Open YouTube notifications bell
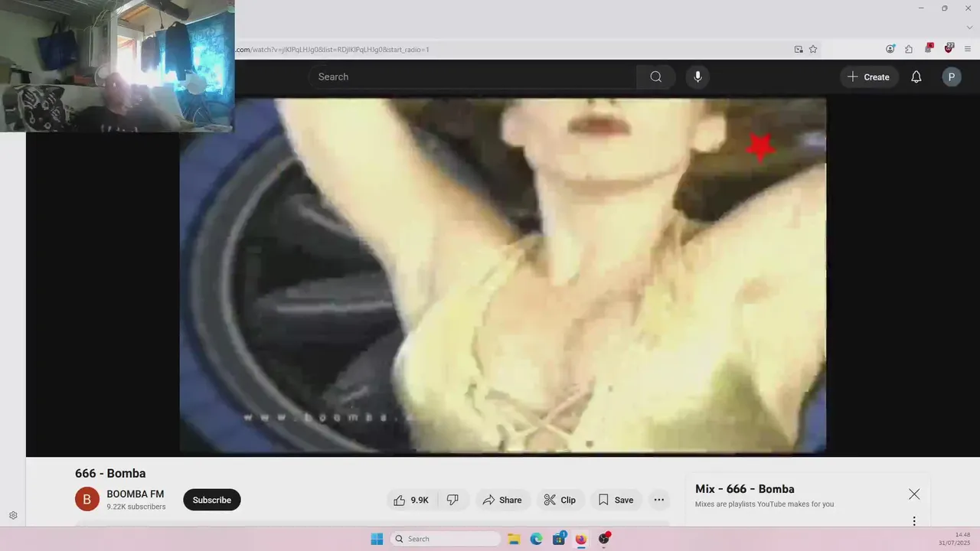 tap(916, 77)
